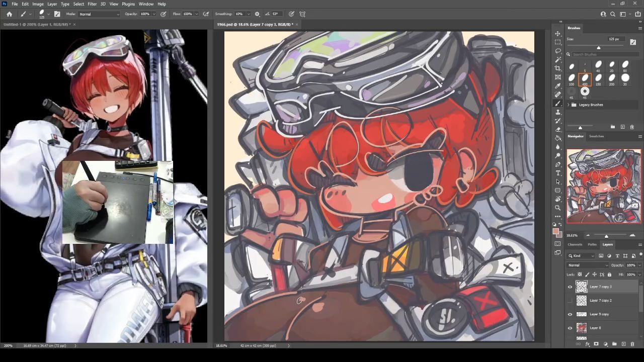Switch to the Paths tab
The height and width of the screenshot is (362, 644).
(592, 244)
